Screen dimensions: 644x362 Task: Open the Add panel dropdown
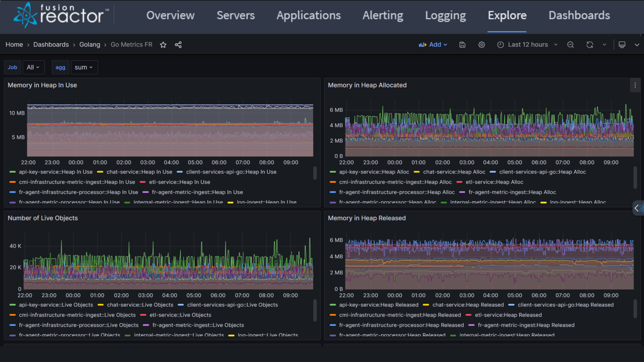coord(433,45)
